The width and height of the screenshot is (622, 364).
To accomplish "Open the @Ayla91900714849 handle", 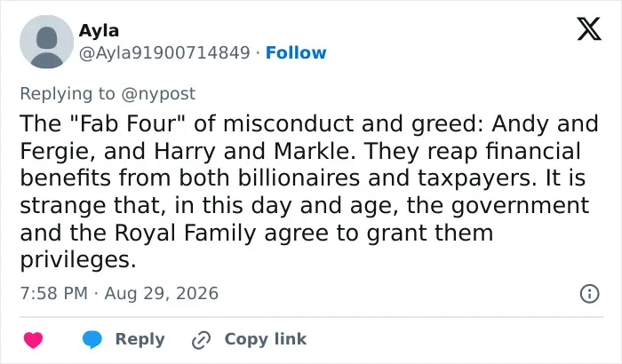I will pos(164,52).
